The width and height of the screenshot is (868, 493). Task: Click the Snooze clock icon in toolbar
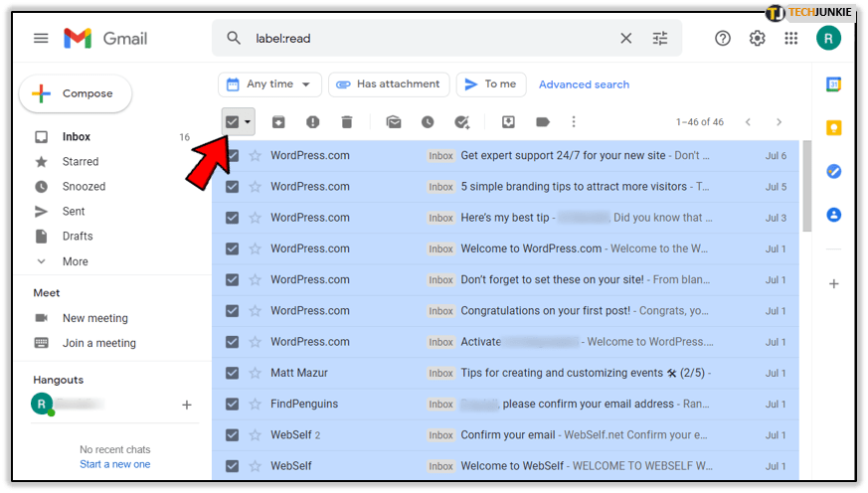click(428, 122)
